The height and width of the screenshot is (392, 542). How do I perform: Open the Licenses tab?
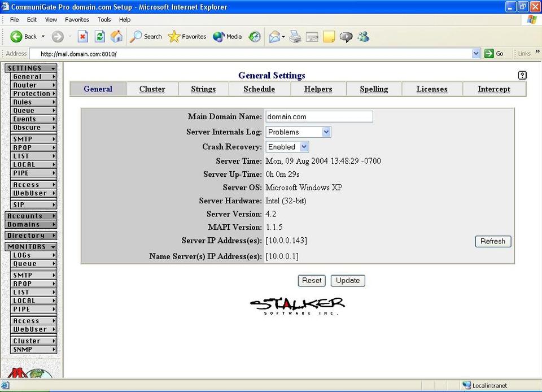pos(431,89)
